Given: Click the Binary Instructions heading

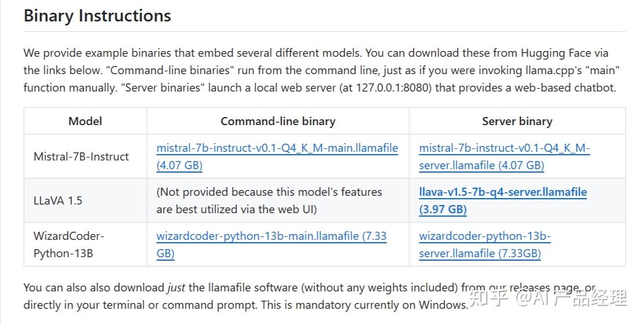Looking at the screenshot, I should (x=97, y=16).
